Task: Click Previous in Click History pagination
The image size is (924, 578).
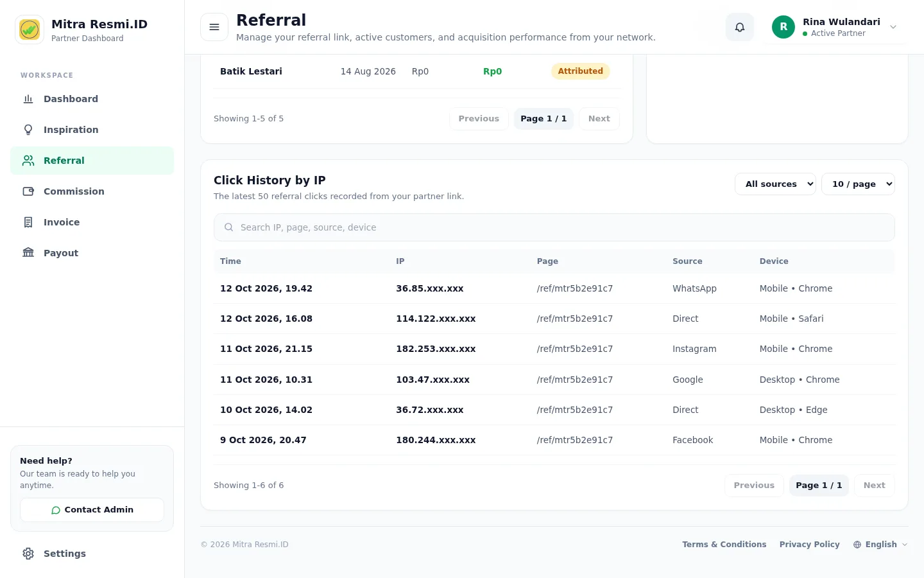Action: click(x=754, y=486)
